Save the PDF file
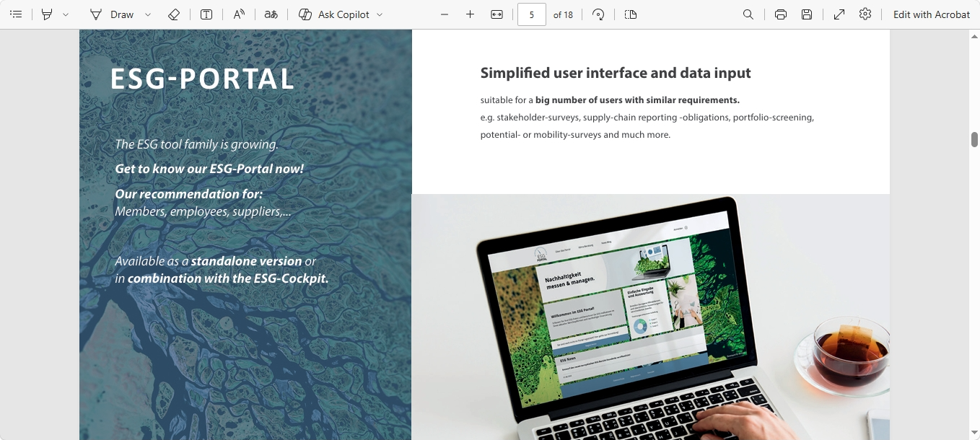This screenshot has height=440, width=980. (x=807, y=14)
